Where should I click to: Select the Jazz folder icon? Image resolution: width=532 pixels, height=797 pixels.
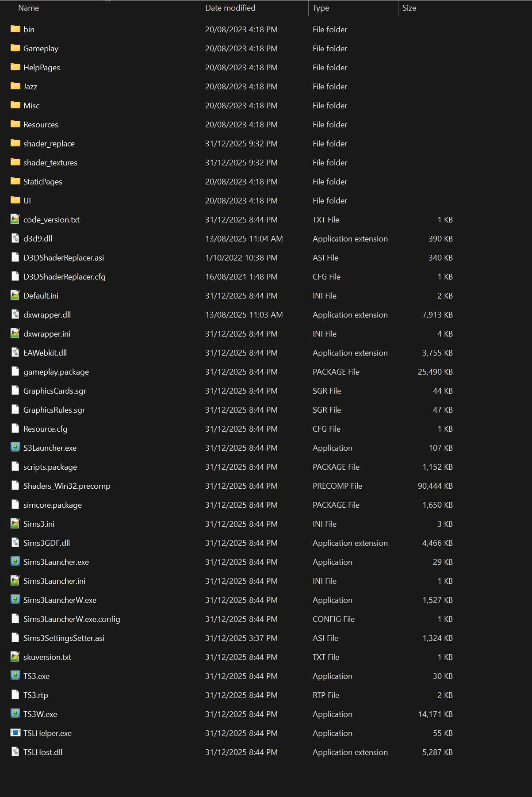(x=15, y=86)
